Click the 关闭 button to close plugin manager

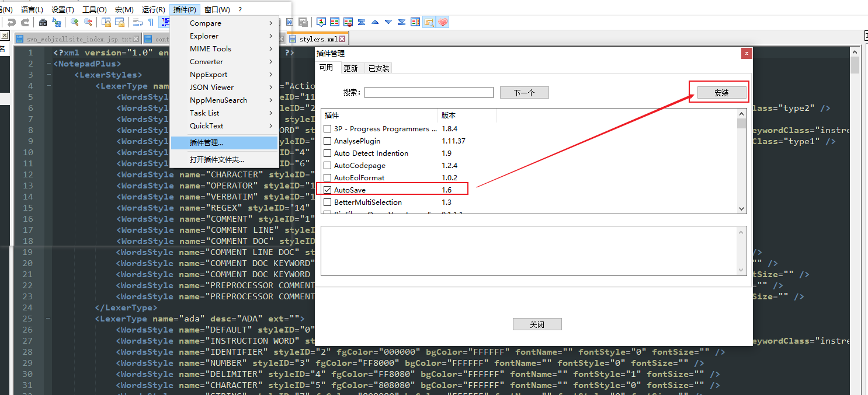tap(537, 324)
